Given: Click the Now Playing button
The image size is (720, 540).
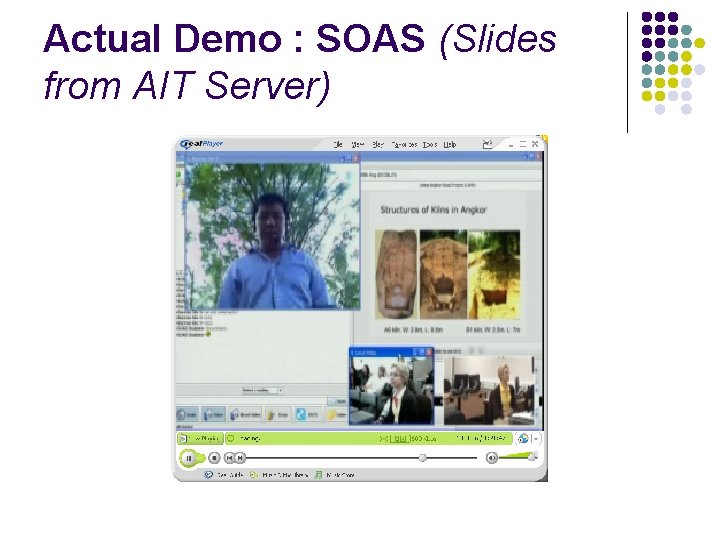Looking at the screenshot, I should click(x=200, y=439).
